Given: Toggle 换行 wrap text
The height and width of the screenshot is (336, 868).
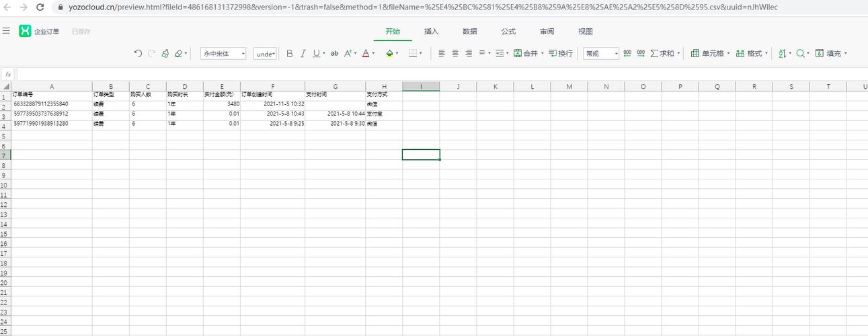Looking at the screenshot, I should point(561,54).
